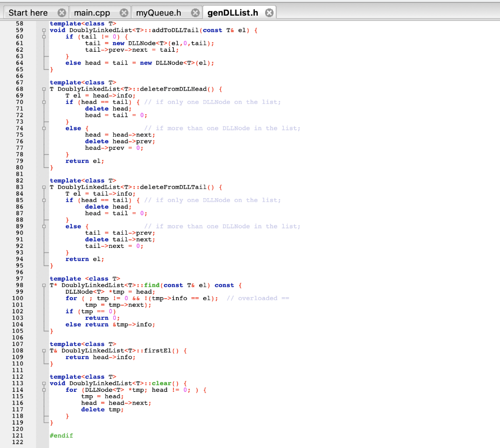The image size is (500, 448).
Task: Close the myQueue.h tab via its X icon
Action: (195, 12)
